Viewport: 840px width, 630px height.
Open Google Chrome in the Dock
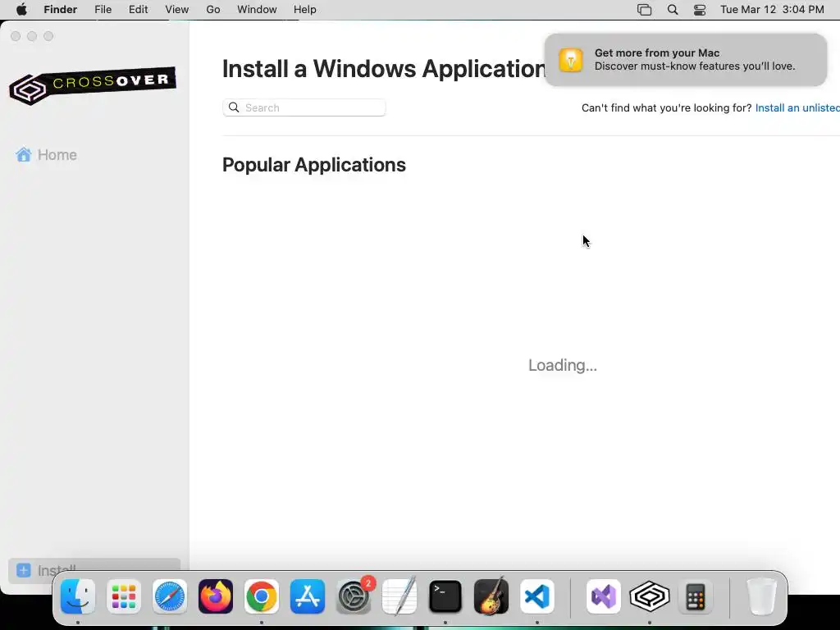[x=262, y=596]
